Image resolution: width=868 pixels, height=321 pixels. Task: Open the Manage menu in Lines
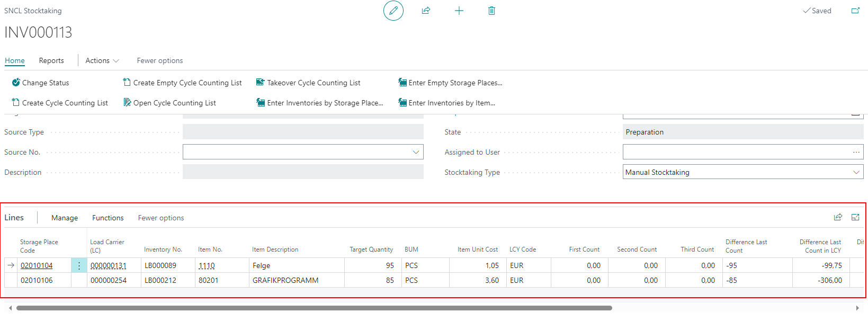[x=65, y=218]
